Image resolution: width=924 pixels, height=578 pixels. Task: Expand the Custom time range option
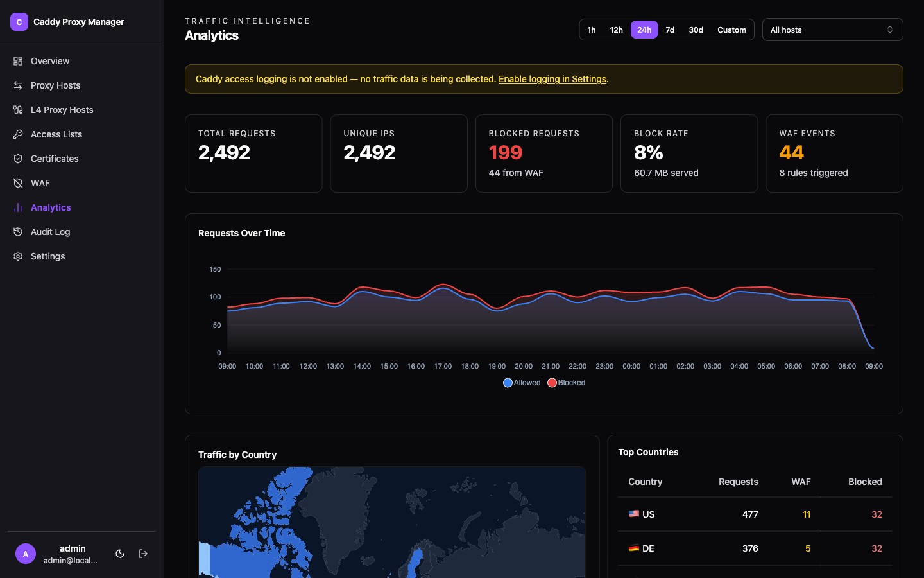(732, 29)
